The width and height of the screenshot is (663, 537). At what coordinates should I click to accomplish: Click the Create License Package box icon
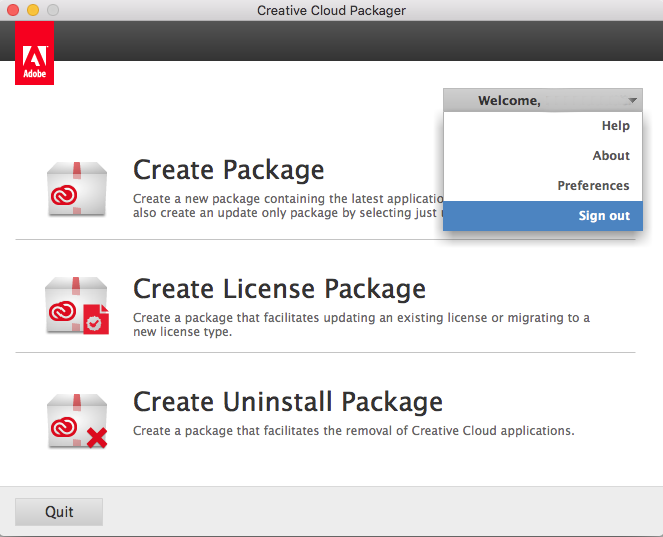(77, 306)
